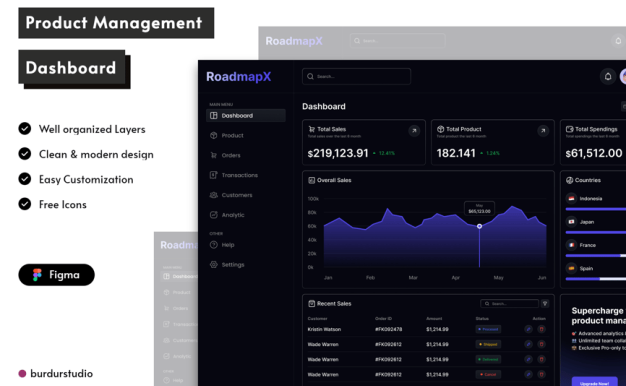Click the Figma logo badge
The height and width of the screenshot is (386, 626).
(57, 275)
